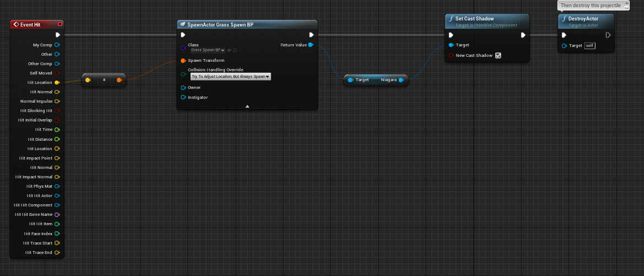This screenshot has height=276, width=644.
Task: Select the Hit Impact Normal pin
Action: (x=57, y=177)
